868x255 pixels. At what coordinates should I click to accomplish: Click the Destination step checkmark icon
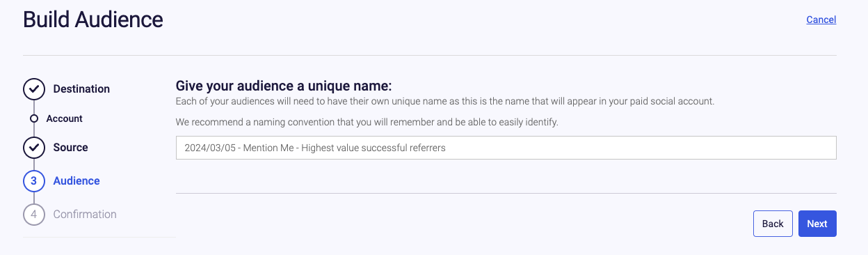click(34, 89)
